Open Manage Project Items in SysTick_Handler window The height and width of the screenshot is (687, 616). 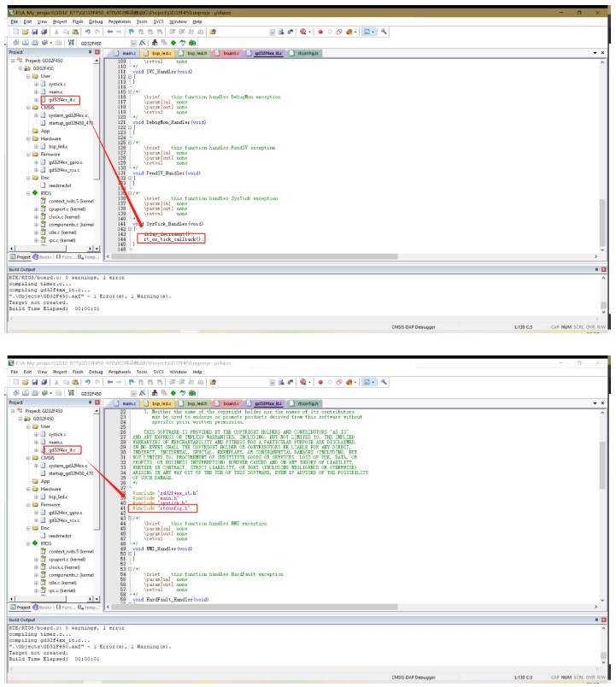(155, 43)
